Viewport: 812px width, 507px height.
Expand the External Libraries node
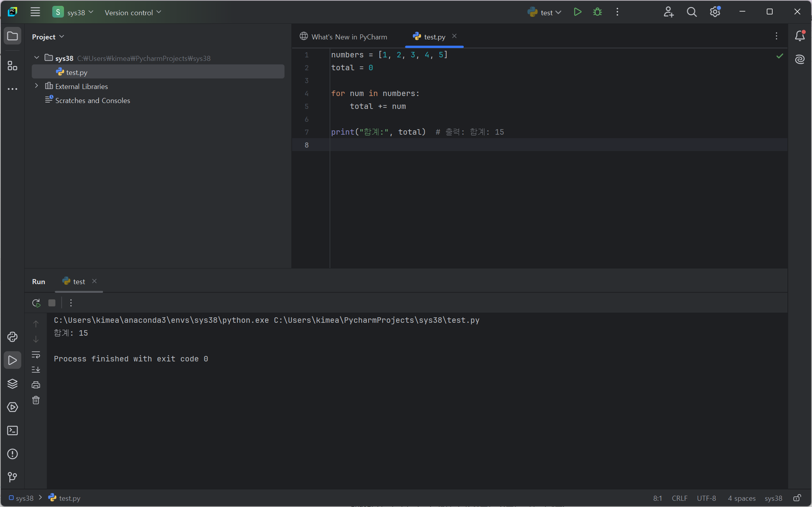tap(37, 86)
